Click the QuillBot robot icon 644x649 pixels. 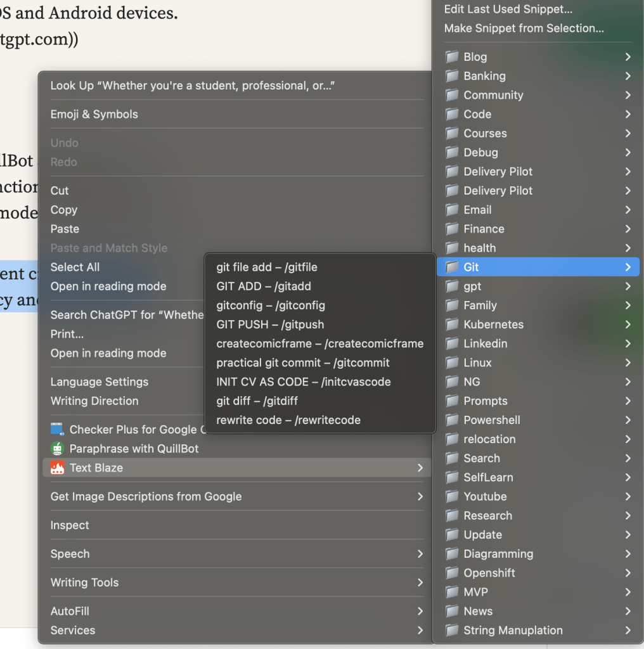[57, 449]
